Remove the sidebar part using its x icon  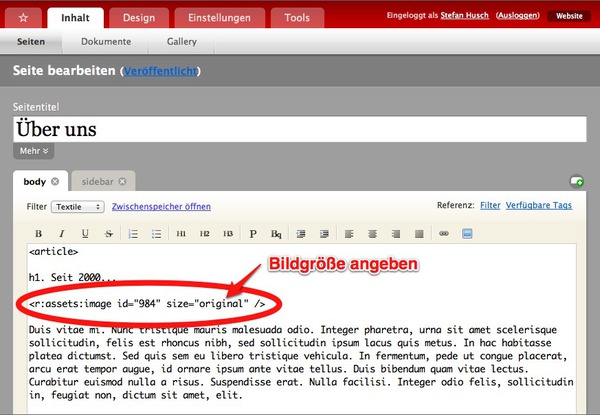pos(122,181)
